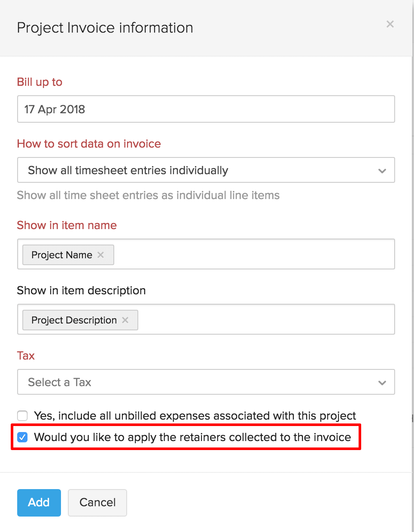Uncheck the apply retainers collected checkbox
Image resolution: width=414 pixels, height=532 pixels.
[x=22, y=437]
